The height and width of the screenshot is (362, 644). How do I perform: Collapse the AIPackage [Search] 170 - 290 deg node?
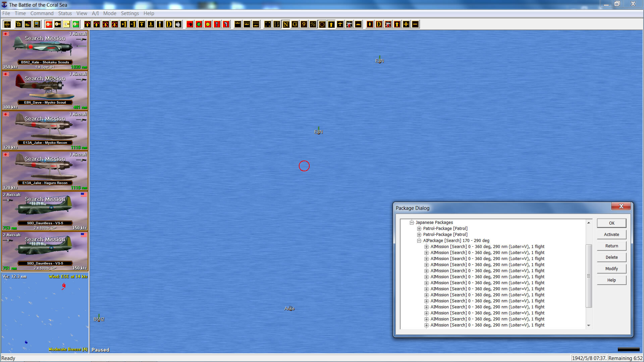[x=419, y=241]
